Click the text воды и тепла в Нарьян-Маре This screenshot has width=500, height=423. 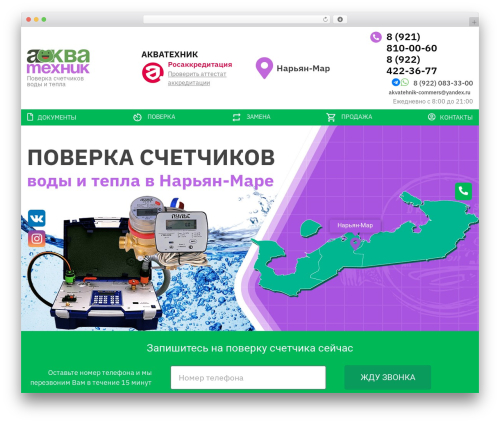(150, 181)
